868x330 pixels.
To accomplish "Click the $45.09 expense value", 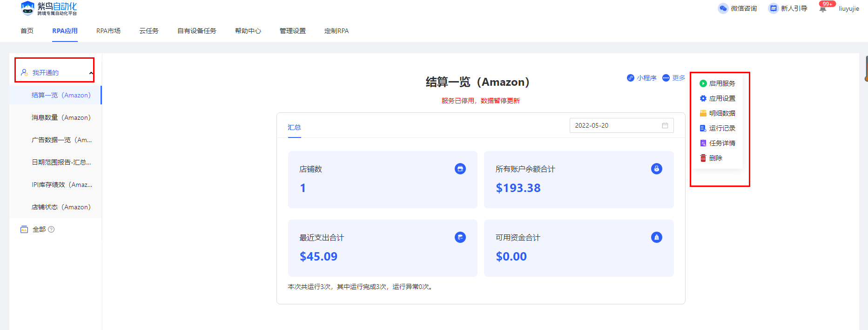I will 318,256.
